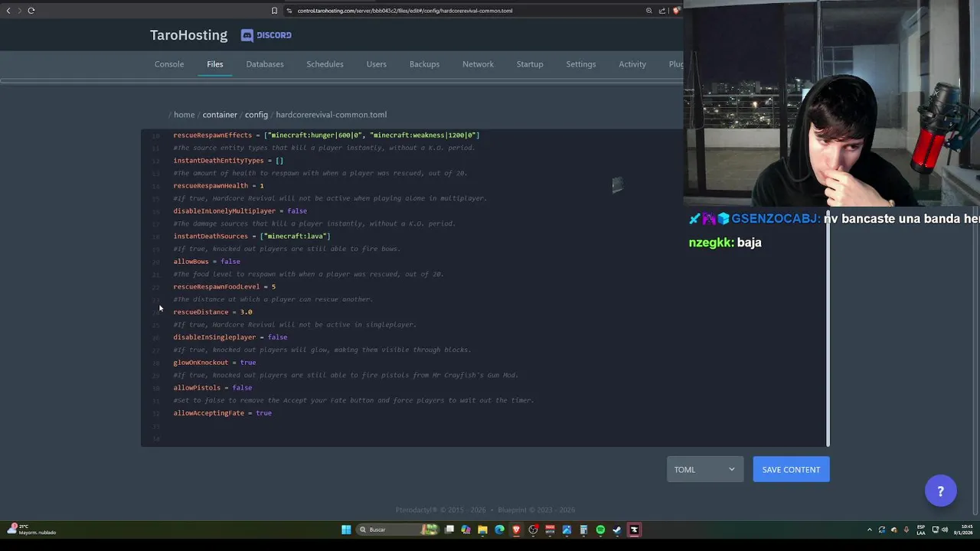Click Save Content button

pos(791,469)
